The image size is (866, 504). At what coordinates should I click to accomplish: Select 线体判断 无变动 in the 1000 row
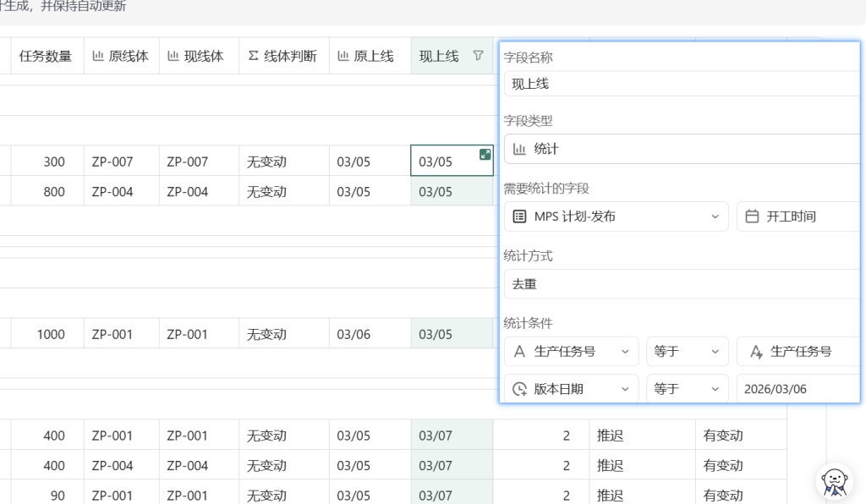click(284, 333)
